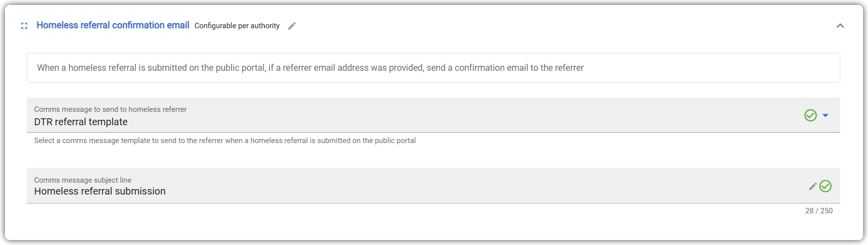Click the Homeless referral confirmation email heading

pyautogui.click(x=113, y=25)
